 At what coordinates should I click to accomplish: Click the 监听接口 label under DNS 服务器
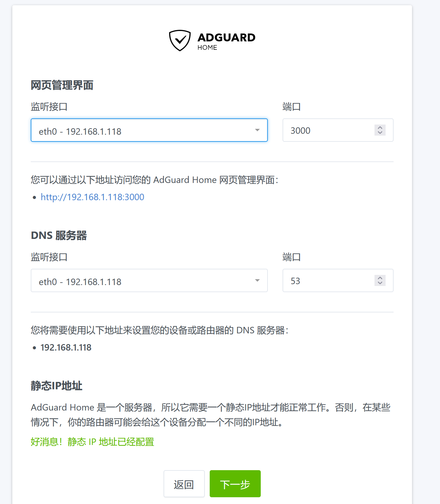click(x=49, y=257)
